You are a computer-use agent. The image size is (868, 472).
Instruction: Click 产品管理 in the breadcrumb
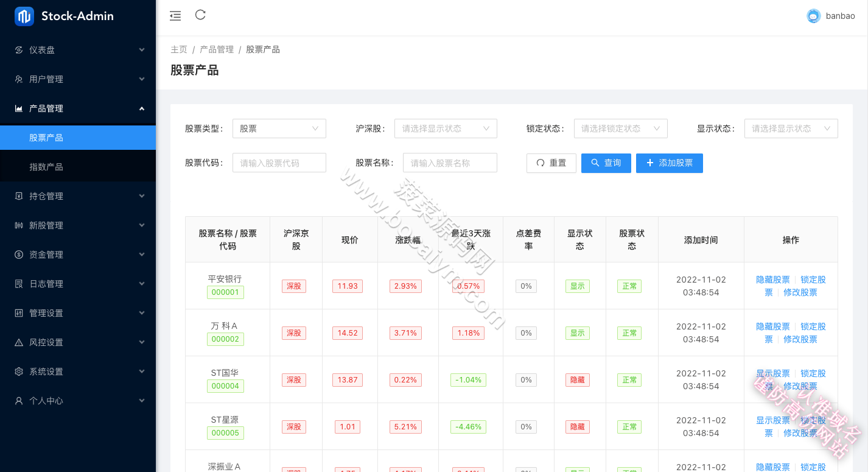[x=217, y=49]
